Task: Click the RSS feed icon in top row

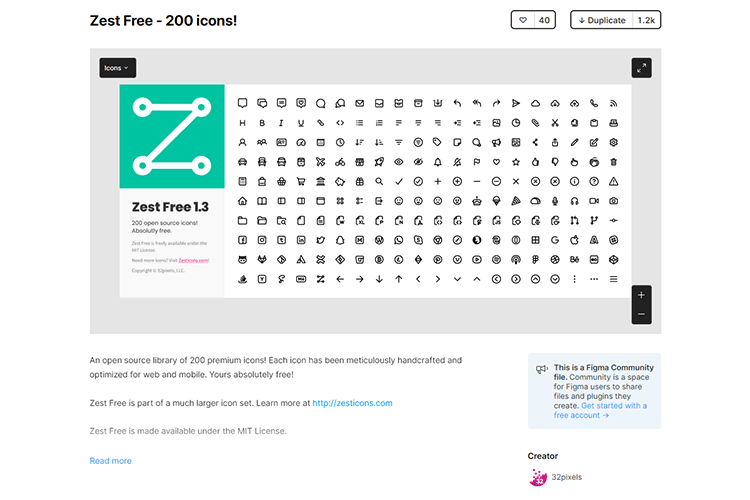Action: click(x=613, y=102)
